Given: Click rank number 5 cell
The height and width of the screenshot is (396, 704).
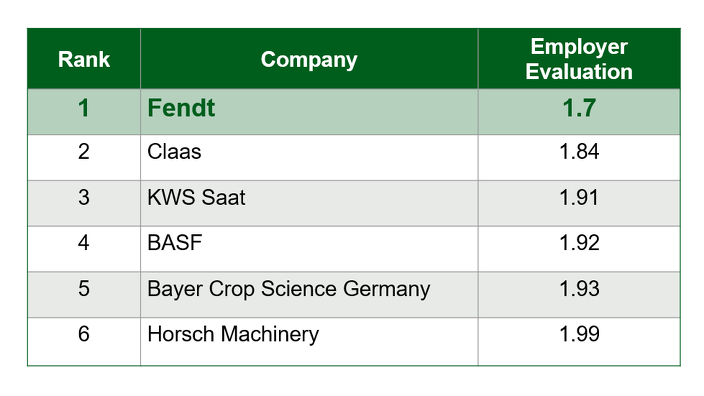Looking at the screenshot, I should point(84,295).
